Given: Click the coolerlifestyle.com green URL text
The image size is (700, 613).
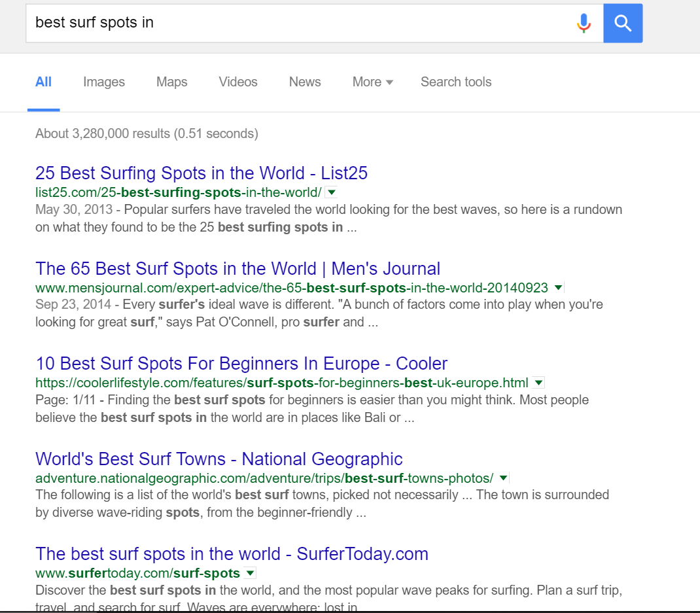Looking at the screenshot, I should pos(282,383).
